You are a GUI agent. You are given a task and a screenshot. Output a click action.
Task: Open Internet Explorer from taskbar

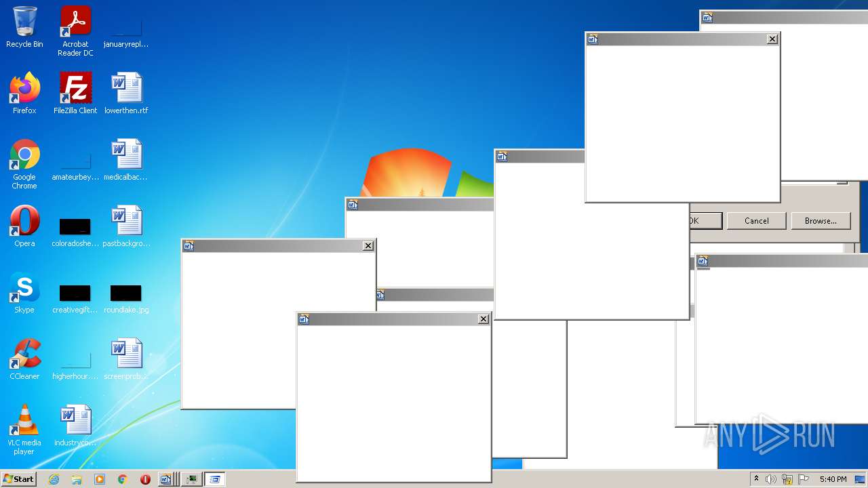[54, 479]
